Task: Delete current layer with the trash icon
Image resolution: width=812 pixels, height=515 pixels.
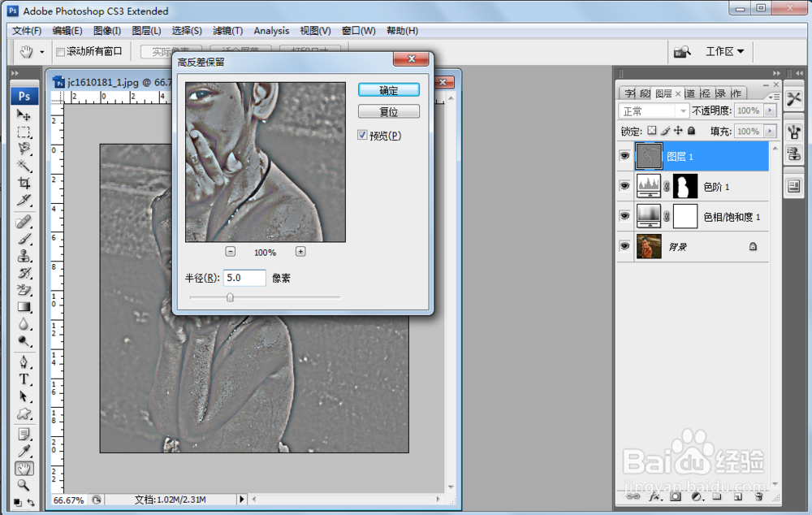Action: (x=759, y=497)
